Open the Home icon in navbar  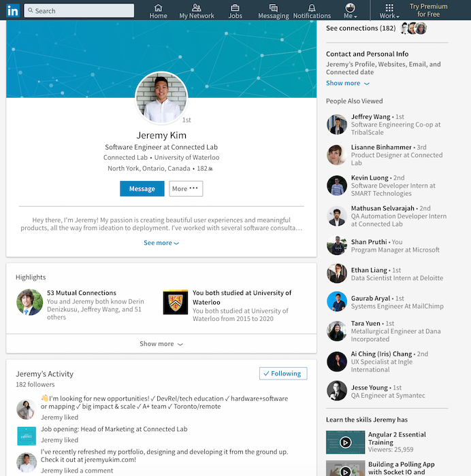(158, 7)
